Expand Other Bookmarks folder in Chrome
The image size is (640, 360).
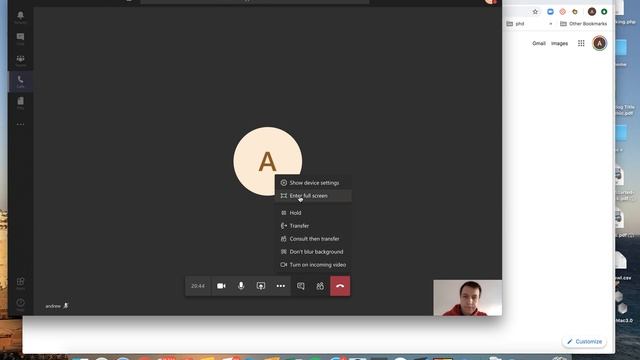point(583,24)
